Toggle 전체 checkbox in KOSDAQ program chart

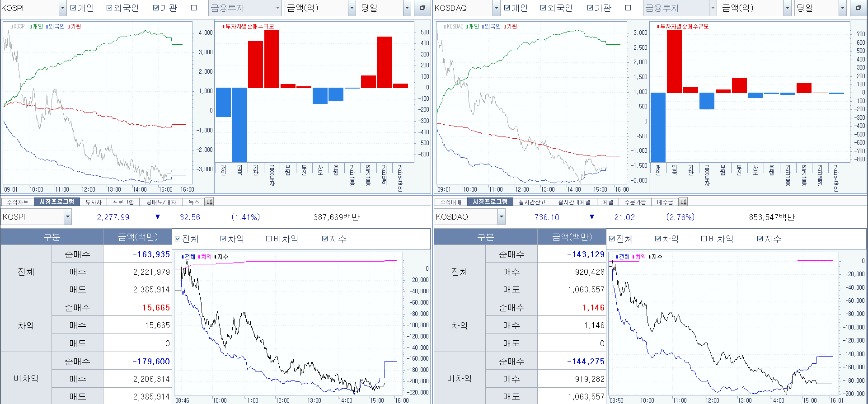coord(612,239)
